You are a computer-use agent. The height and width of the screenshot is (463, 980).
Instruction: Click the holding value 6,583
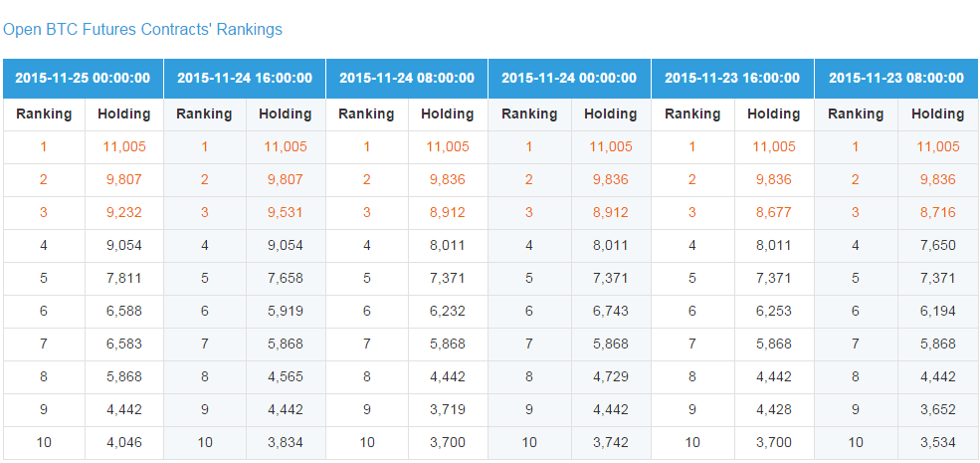click(123, 345)
